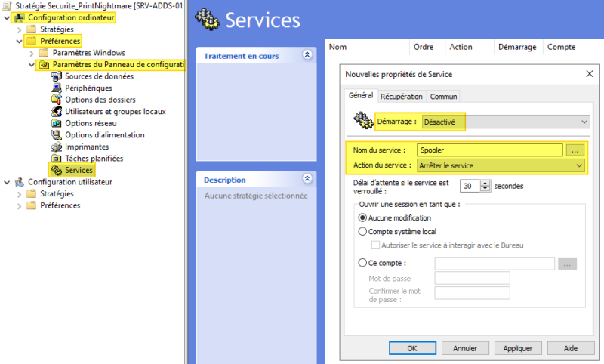Collapse the Traitement en cours panel

coord(307,54)
